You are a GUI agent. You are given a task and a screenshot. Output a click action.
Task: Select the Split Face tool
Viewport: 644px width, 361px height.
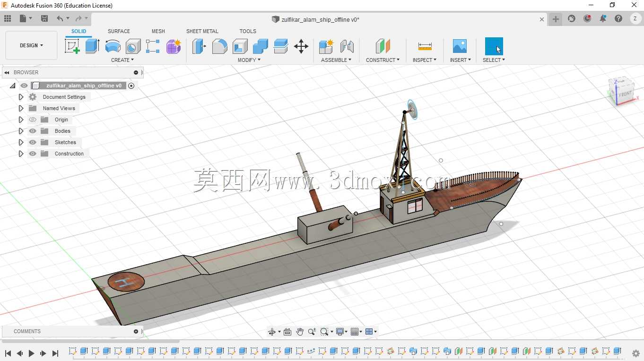tap(280, 46)
